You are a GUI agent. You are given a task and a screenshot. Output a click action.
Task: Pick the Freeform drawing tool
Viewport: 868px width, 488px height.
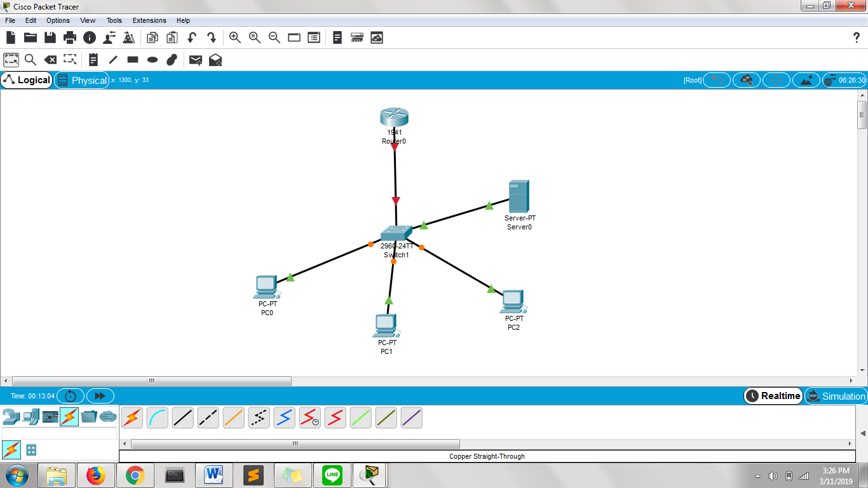pos(172,60)
